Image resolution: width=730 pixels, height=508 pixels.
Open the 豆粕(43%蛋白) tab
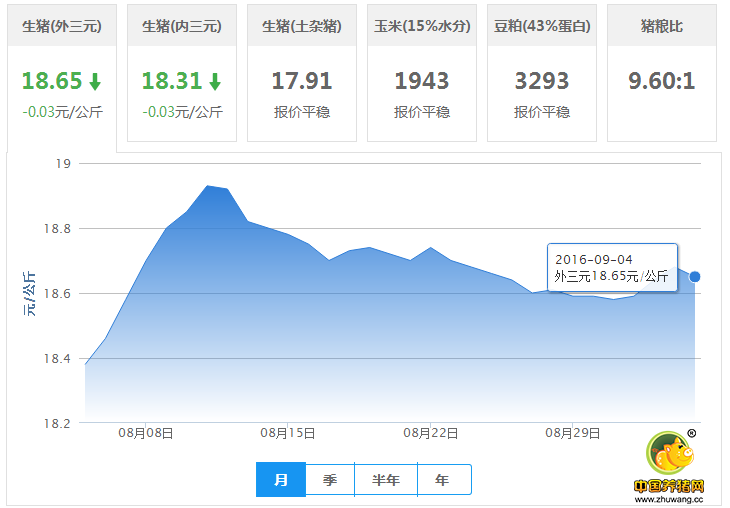(x=542, y=27)
